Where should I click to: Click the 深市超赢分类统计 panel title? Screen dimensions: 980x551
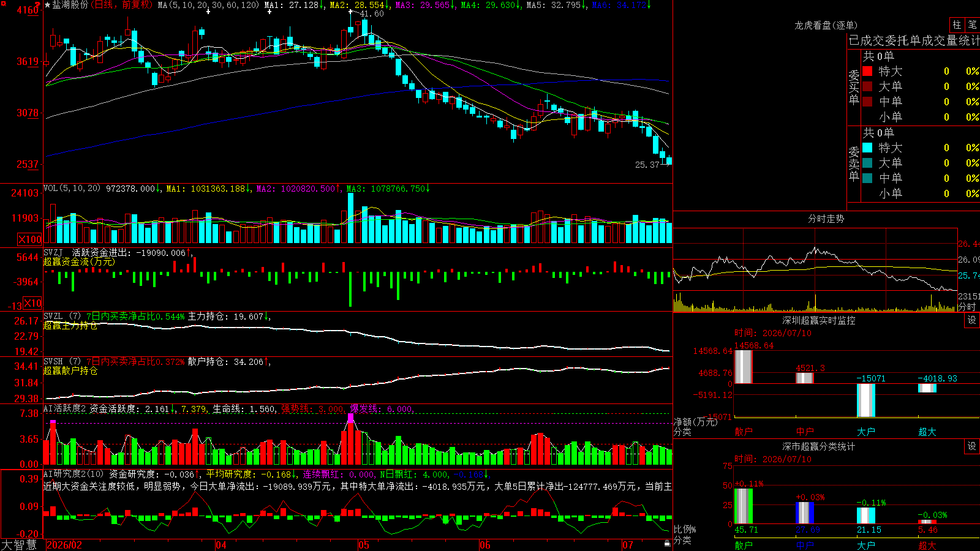[x=818, y=446]
